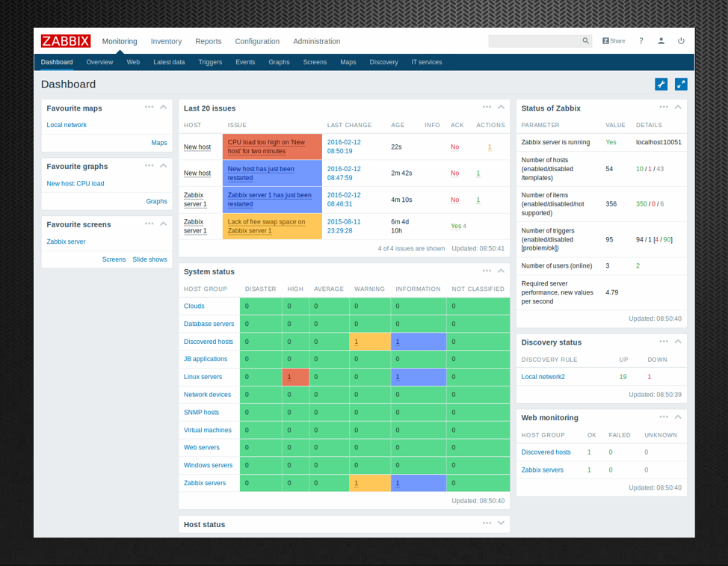Click the red High cell for Linux servers
Image resolution: width=728 pixels, height=566 pixels.
point(294,377)
